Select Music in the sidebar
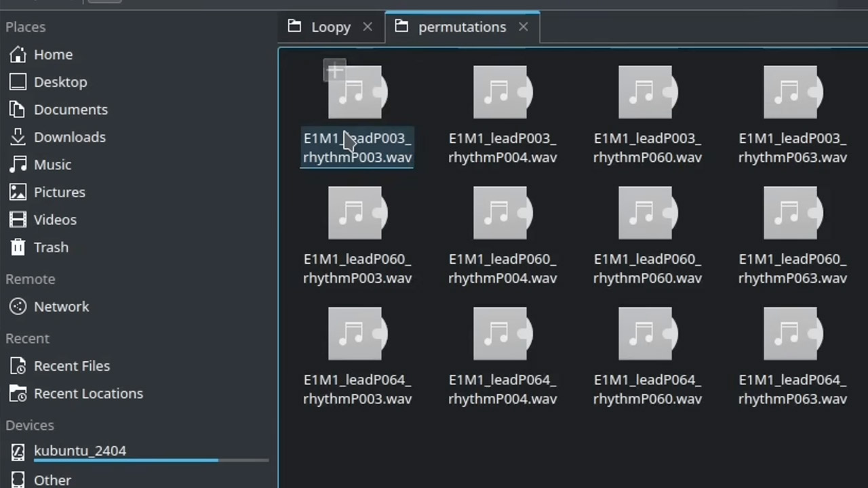Screen dimensions: 868x488 (x=138, y=165)
